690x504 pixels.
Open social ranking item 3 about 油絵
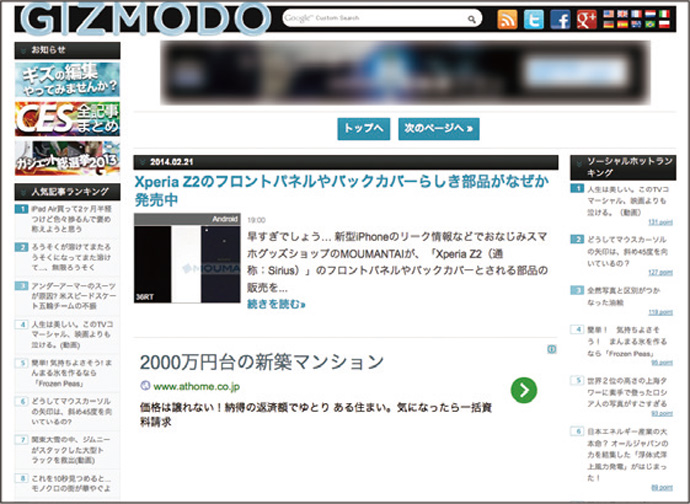pos(624,296)
